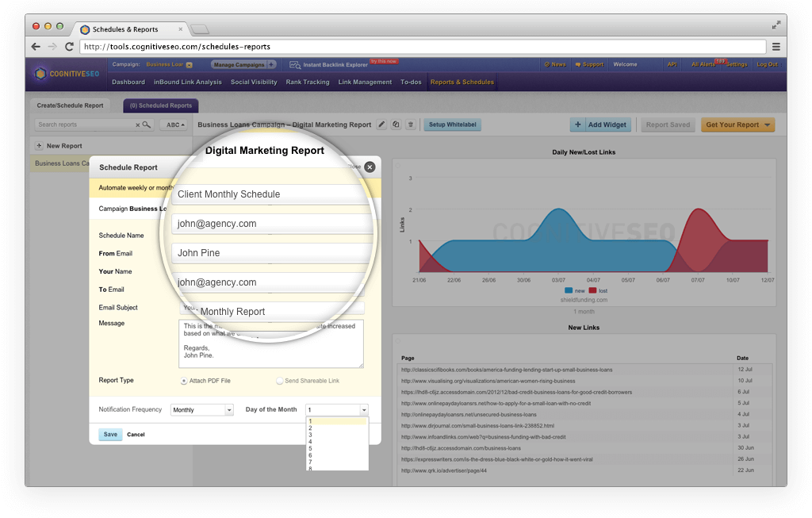Open the Support link
Image resolution: width=812 pixels, height=518 pixels.
[589, 65]
